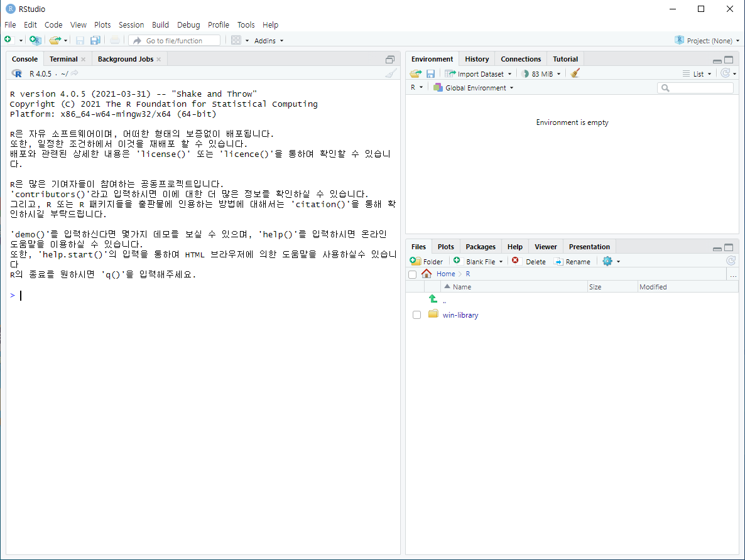Clear environment objects broom icon
This screenshot has height=560, width=745.
pos(575,73)
